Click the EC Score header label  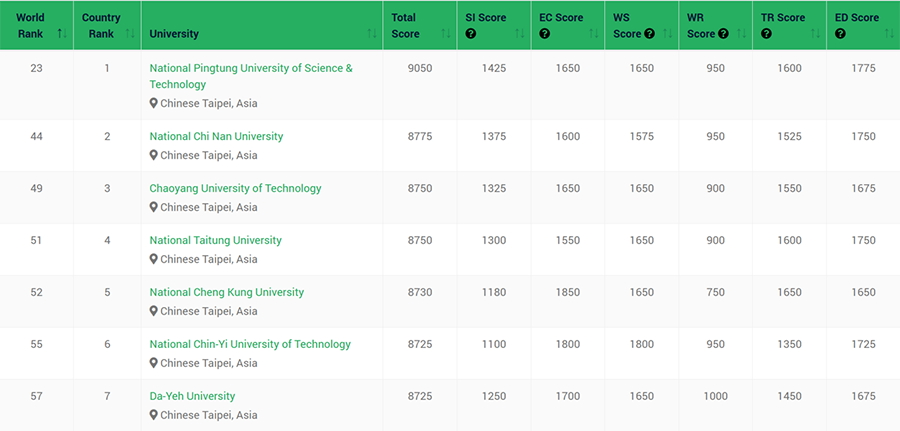561,18
